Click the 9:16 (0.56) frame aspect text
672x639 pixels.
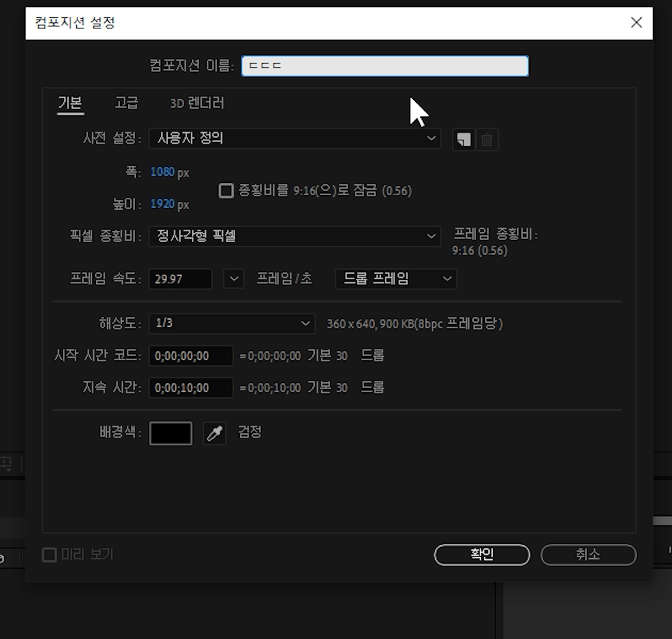480,250
